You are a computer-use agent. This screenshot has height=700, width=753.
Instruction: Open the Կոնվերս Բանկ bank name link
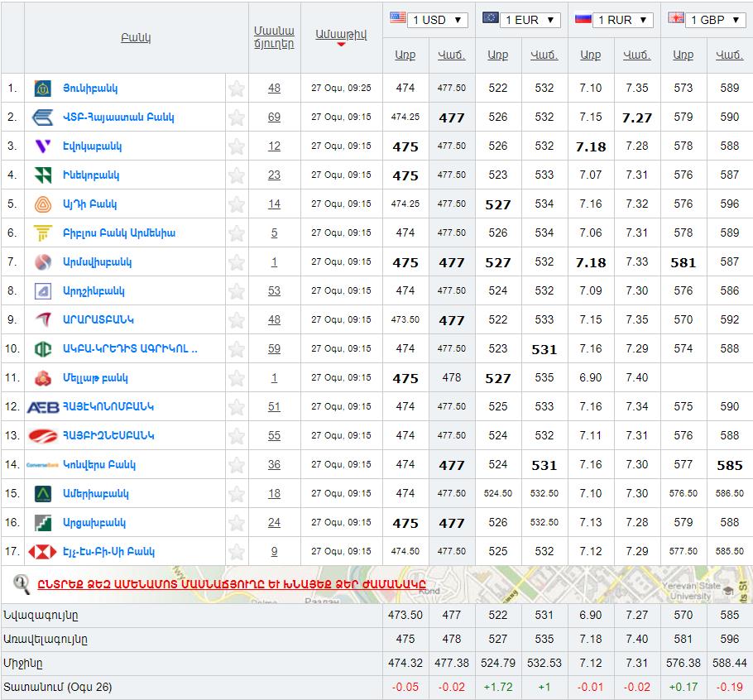pyautogui.click(x=99, y=465)
